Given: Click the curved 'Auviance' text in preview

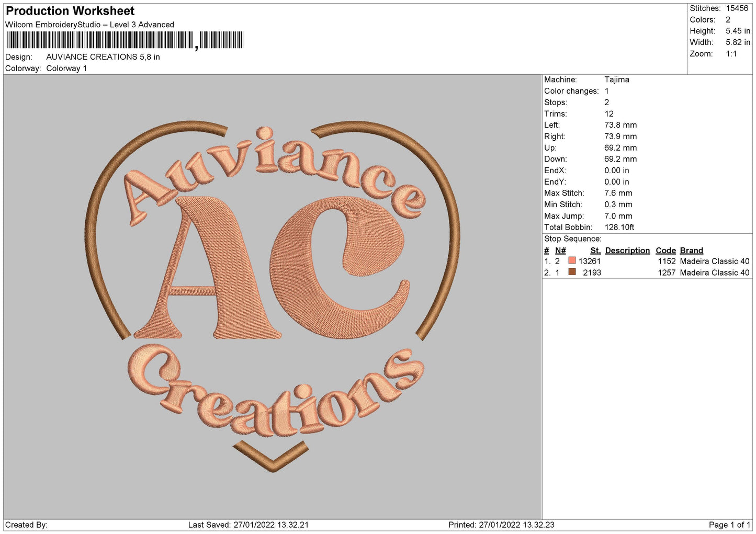Looking at the screenshot, I should (275, 175).
